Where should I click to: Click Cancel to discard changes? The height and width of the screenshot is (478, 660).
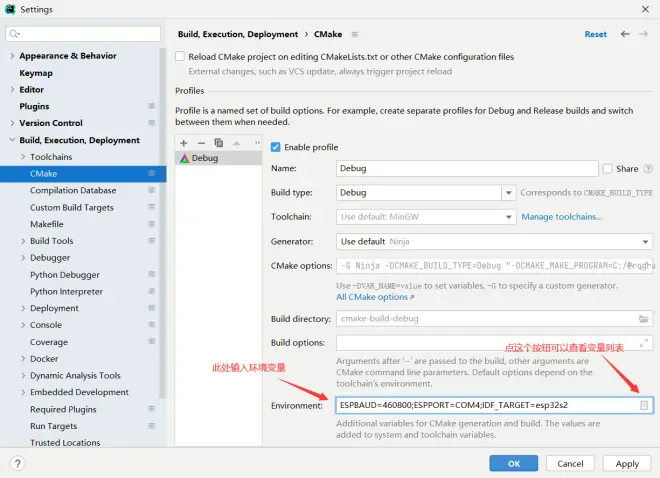pyautogui.click(x=570, y=463)
